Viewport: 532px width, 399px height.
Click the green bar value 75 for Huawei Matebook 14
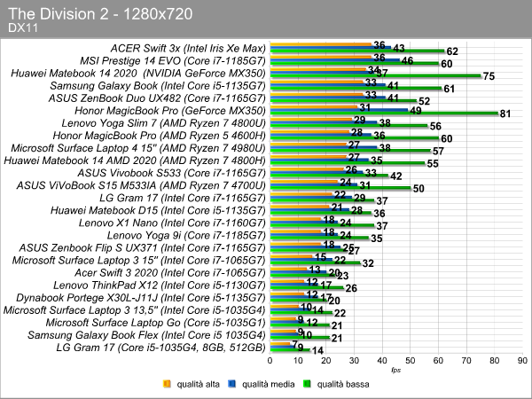click(489, 76)
